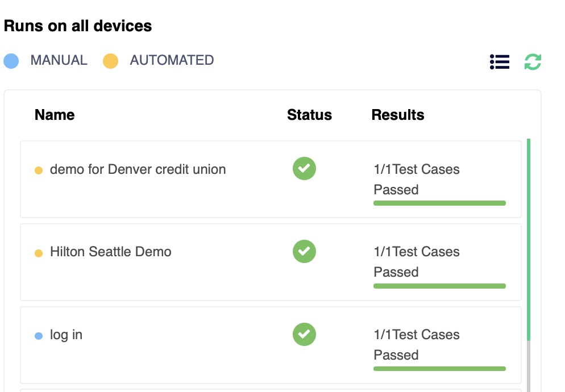Click the yellow AUTOMATED legend circle

[110, 61]
